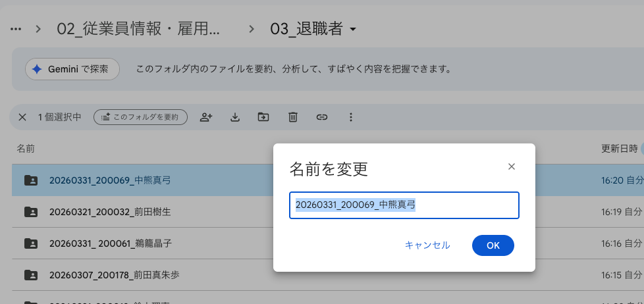
Task: Click the rename text input field
Action: pos(404,205)
